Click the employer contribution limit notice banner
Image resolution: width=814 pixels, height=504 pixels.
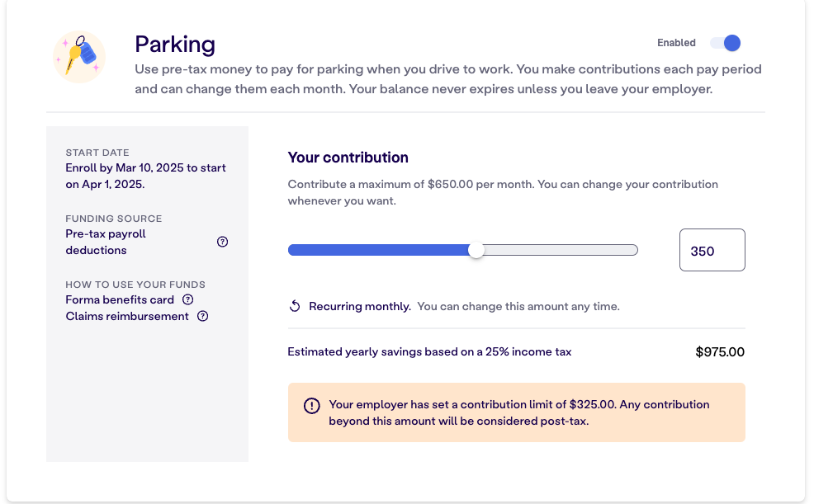click(x=517, y=412)
